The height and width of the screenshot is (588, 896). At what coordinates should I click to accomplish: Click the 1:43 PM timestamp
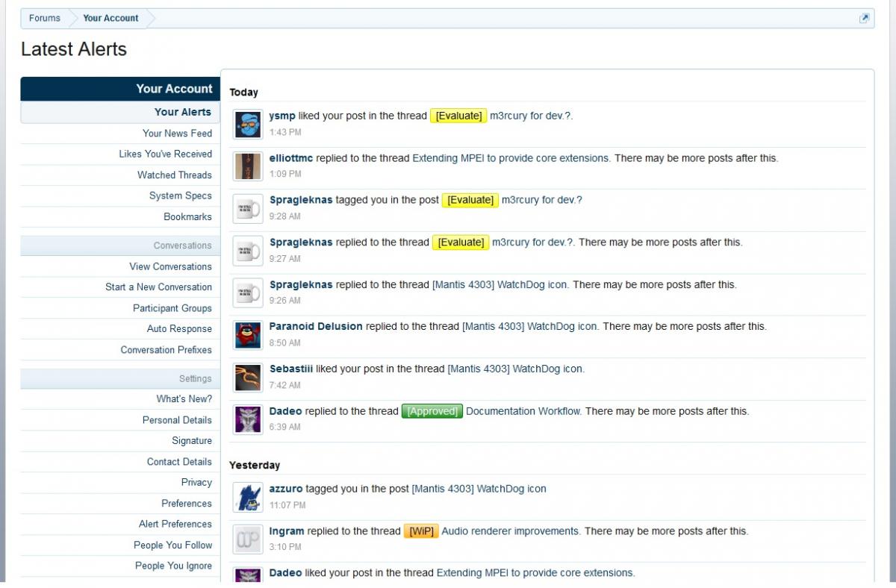click(x=285, y=132)
